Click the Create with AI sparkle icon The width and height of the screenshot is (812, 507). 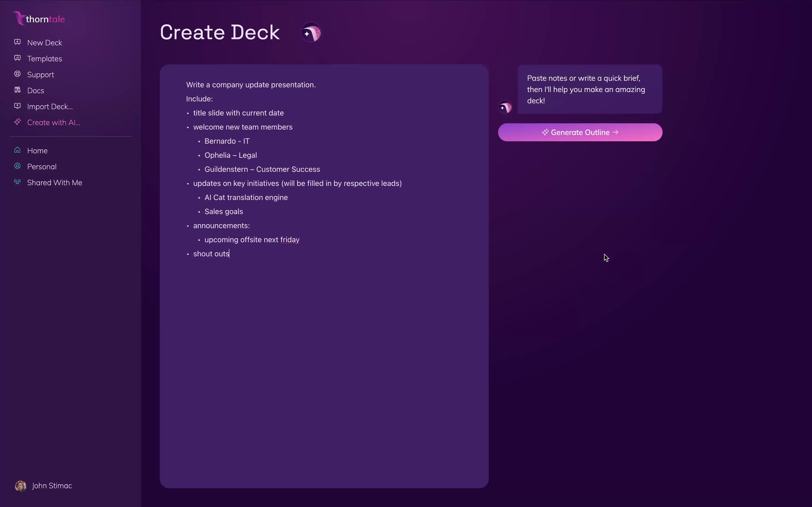tap(17, 122)
